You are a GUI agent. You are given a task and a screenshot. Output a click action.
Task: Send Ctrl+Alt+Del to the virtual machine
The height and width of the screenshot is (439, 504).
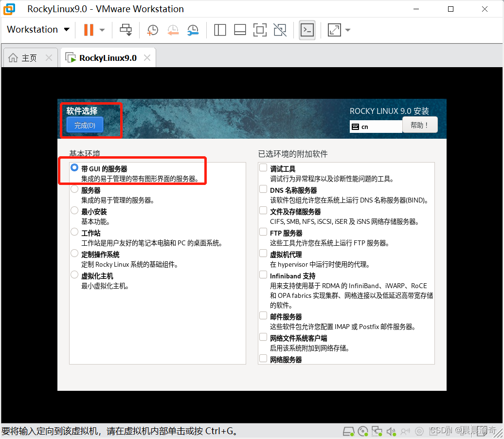coord(126,30)
